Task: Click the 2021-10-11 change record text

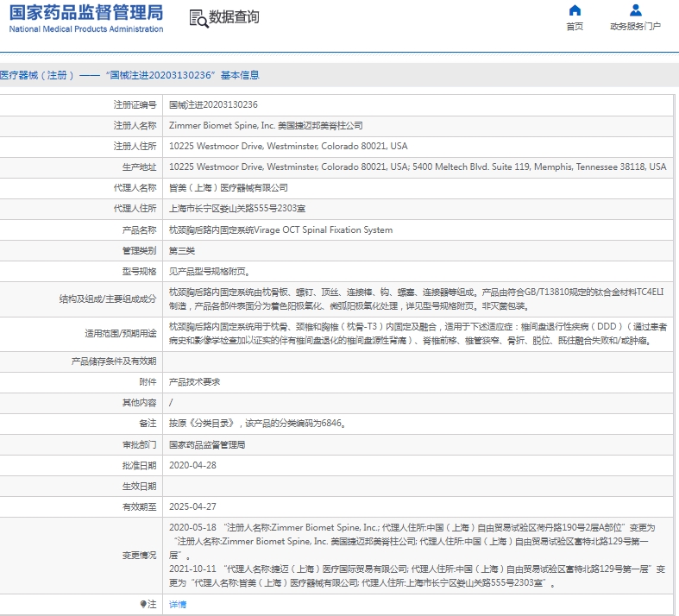Action: pyautogui.click(x=417, y=576)
